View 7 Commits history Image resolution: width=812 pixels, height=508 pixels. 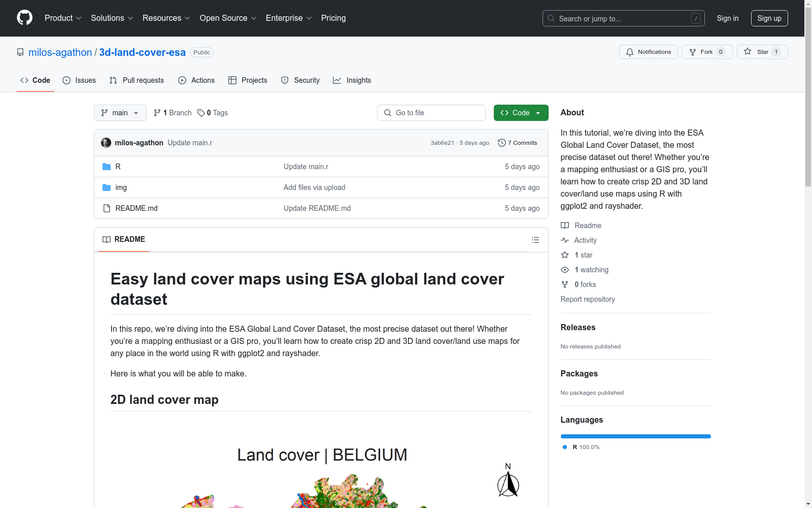coord(518,143)
